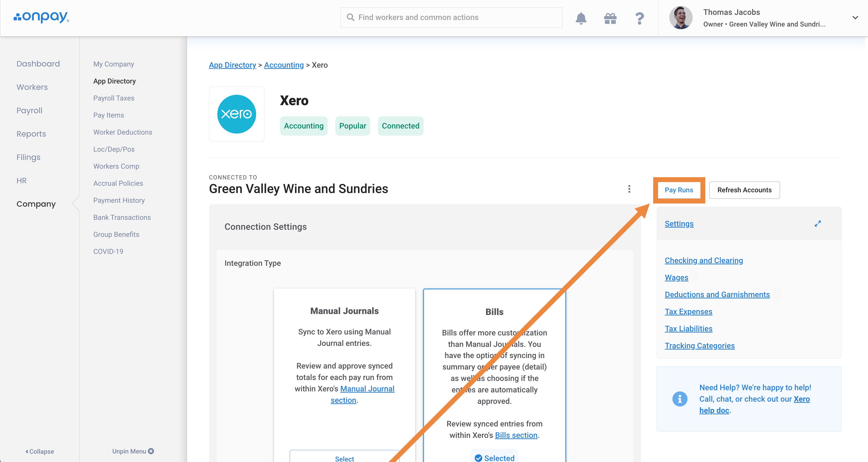Click the Popular tag badge
Image resolution: width=868 pixels, height=462 pixels.
[352, 126]
